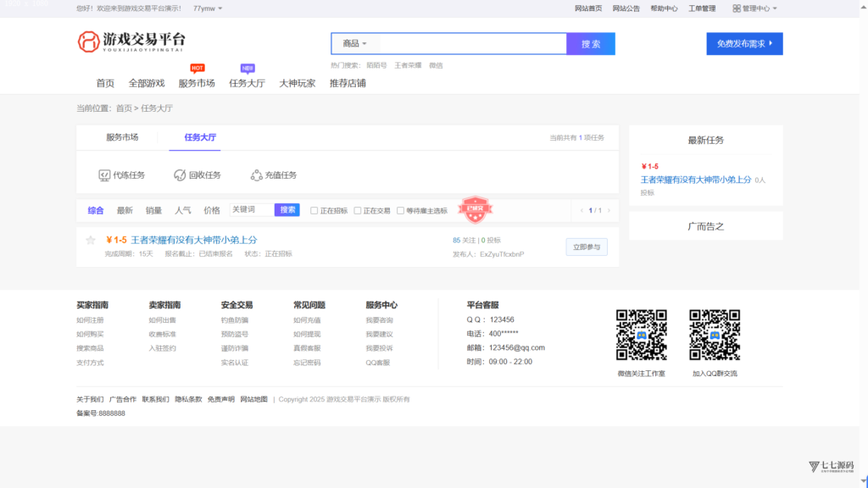Focus the 关键词 keyword input field
This screenshot has height=488, width=868.
click(252, 210)
